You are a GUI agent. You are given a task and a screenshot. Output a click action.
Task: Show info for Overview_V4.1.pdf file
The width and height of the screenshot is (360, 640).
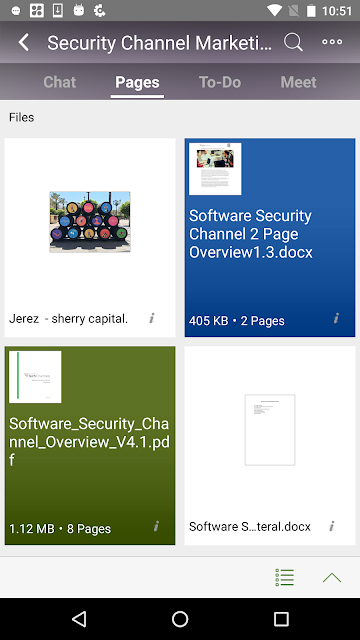click(156, 526)
